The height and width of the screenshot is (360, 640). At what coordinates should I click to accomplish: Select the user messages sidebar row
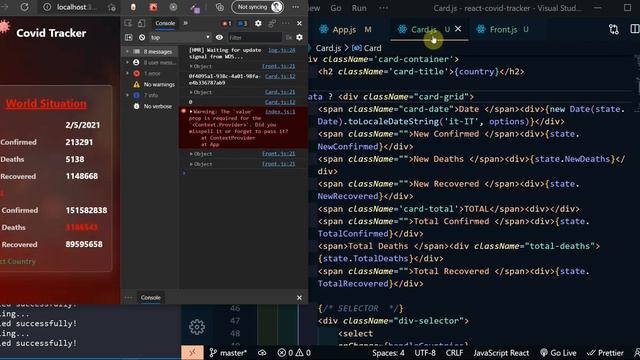click(151, 62)
